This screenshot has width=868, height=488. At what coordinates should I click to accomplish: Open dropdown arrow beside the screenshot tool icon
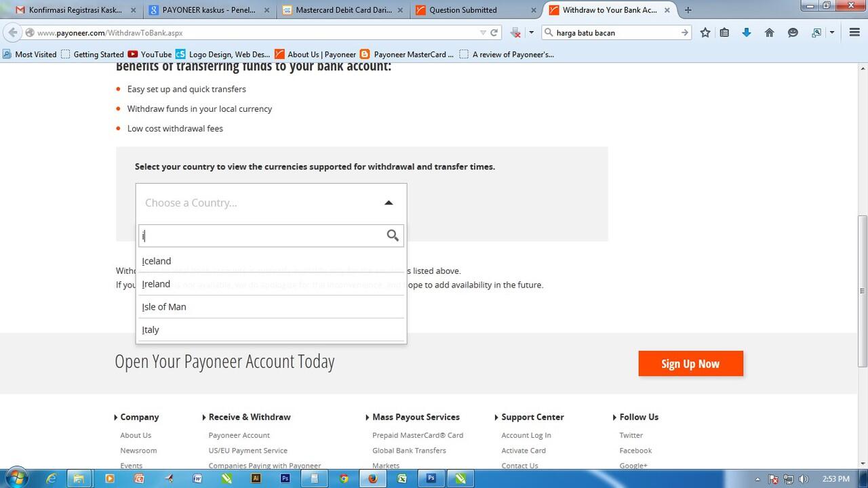[x=832, y=33]
